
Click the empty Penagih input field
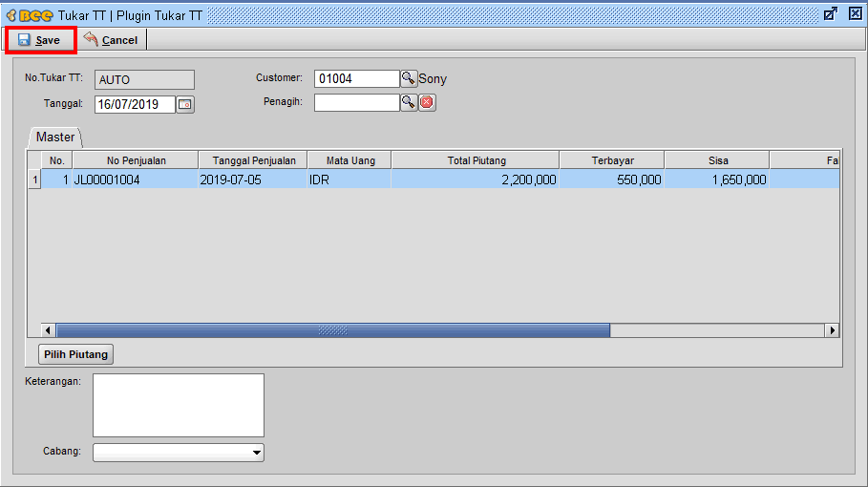(356, 102)
